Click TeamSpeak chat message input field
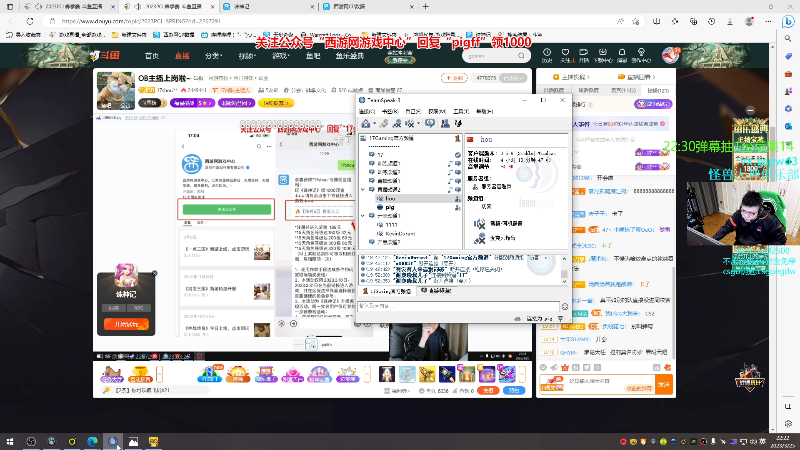Screen dimensions: 800x450 (x=458, y=306)
